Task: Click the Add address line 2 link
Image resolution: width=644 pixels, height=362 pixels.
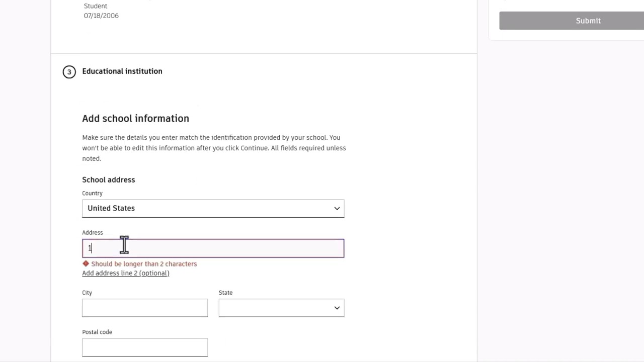Action: click(x=126, y=273)
